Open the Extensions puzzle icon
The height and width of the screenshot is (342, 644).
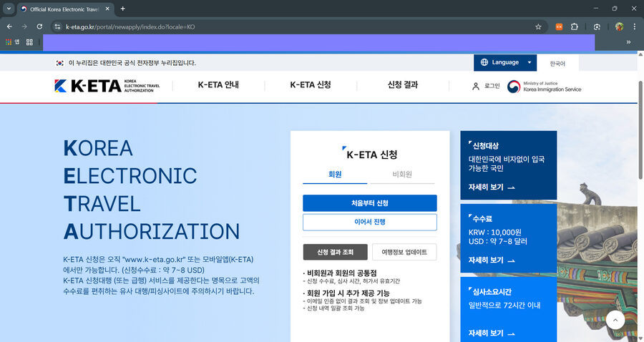click(x=574, y=26)
